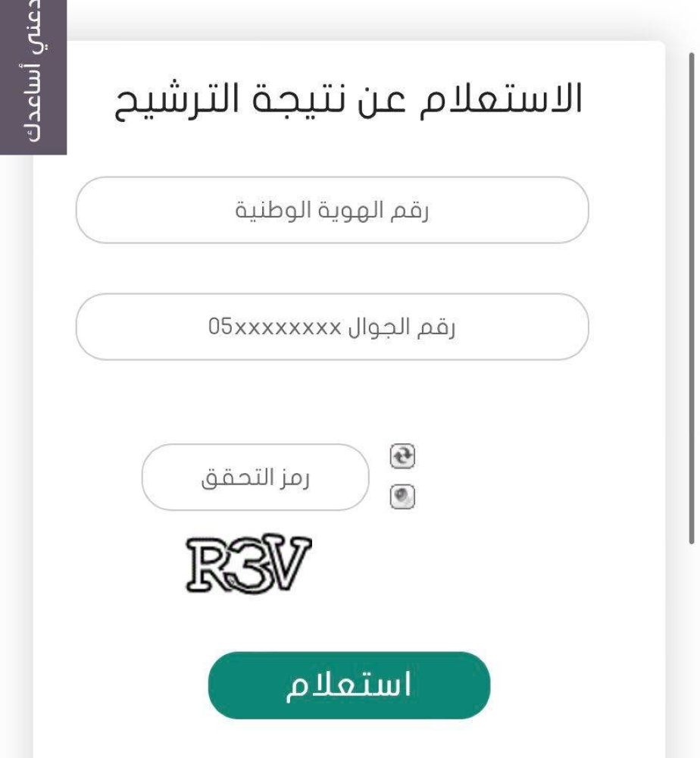Click the R3V captcha image

click(x=248, y=564)
